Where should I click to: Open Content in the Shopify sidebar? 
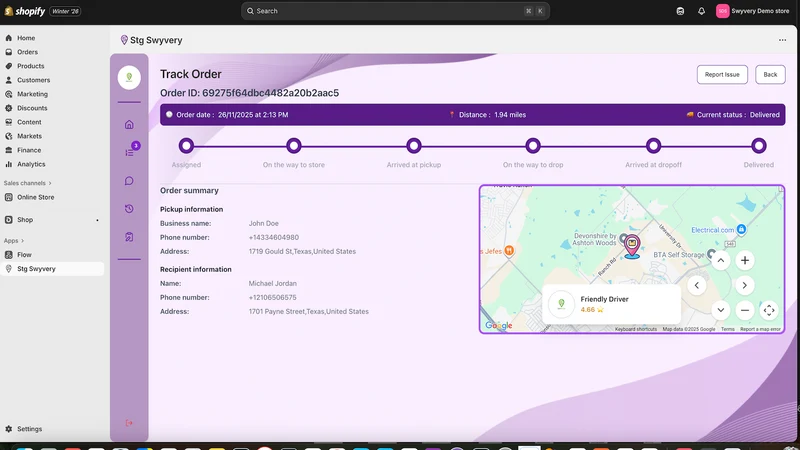coord(29,122)
